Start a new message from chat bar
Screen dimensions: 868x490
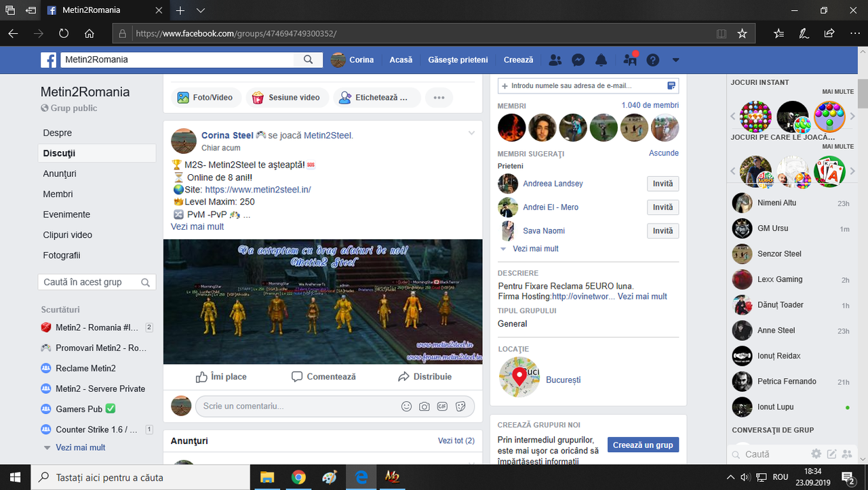click(x=831, y=453)
